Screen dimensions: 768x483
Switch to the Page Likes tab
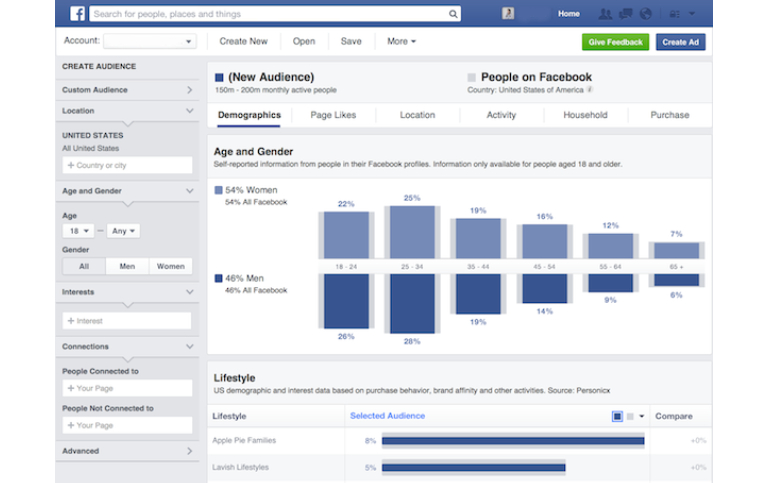(x=333, y=115)
